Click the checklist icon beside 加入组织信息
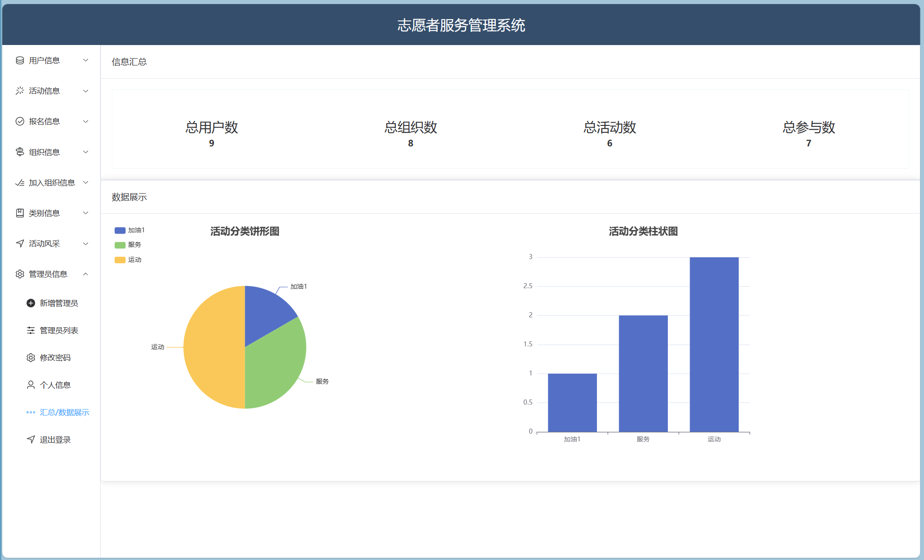This screenshot has height=560, width=924. [x=20, y=183]
